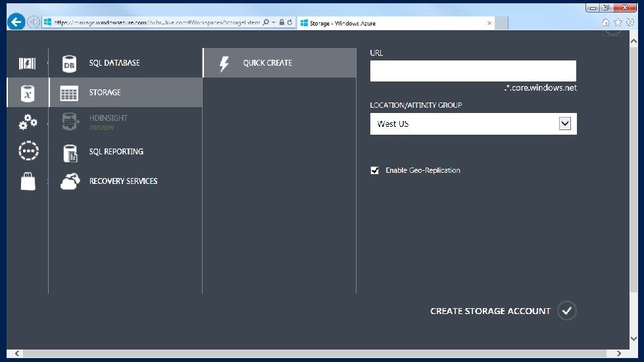Click the .*.core.windows.net suffix text

[541, 88]
